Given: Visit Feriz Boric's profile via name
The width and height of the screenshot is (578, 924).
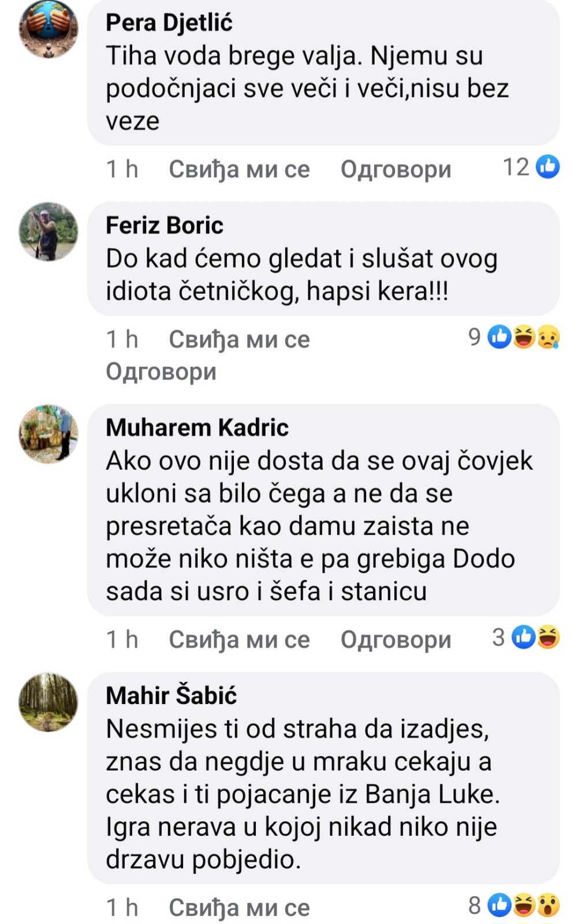Looking at the screenshot, I should (x=164, y=225).
